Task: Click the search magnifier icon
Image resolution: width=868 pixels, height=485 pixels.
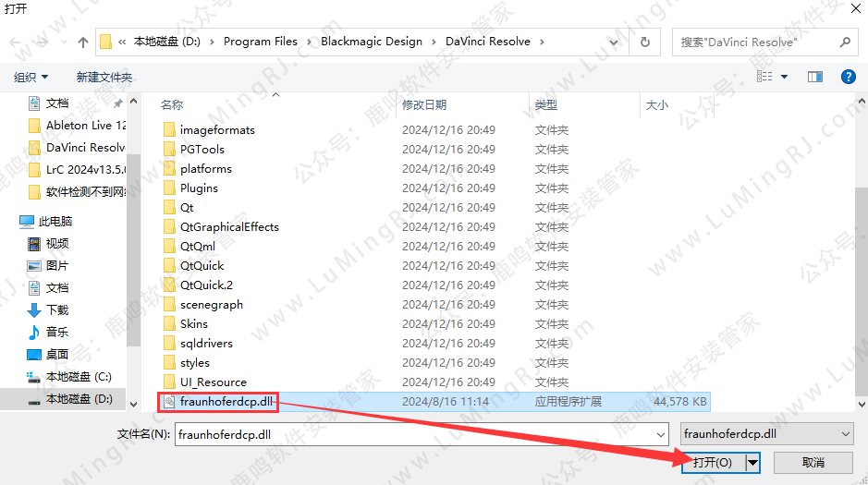Action: [845, 42]
